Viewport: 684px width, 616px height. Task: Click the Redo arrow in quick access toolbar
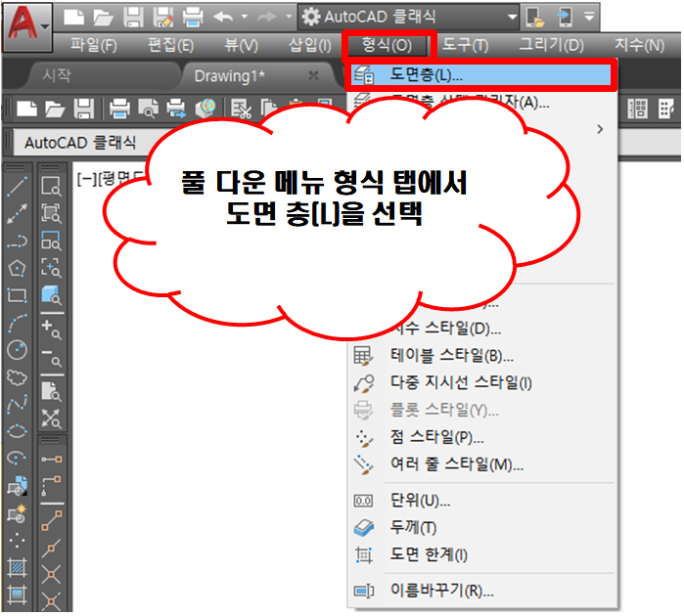267,18
